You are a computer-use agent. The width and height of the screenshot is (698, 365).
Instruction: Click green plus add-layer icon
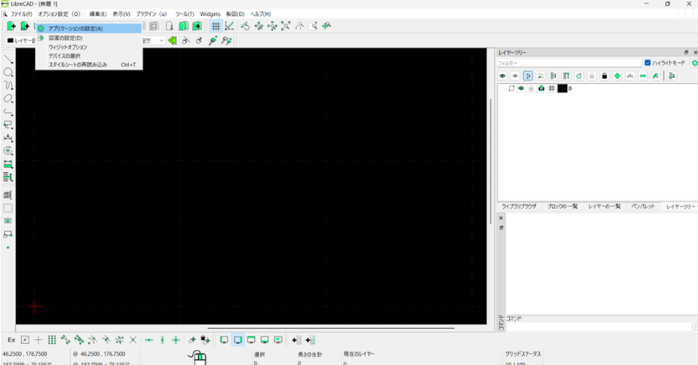[617, 76]
